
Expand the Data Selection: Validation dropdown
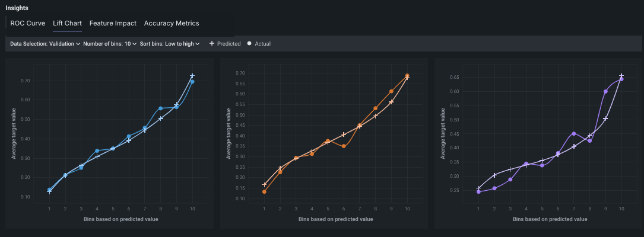45,44
